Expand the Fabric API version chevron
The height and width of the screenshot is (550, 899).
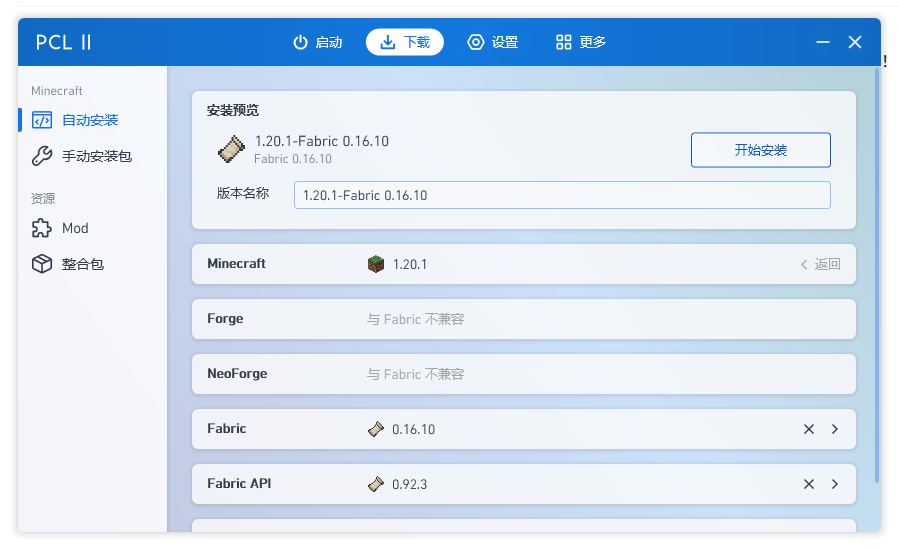pyautogui.click(x=835, y=484)
